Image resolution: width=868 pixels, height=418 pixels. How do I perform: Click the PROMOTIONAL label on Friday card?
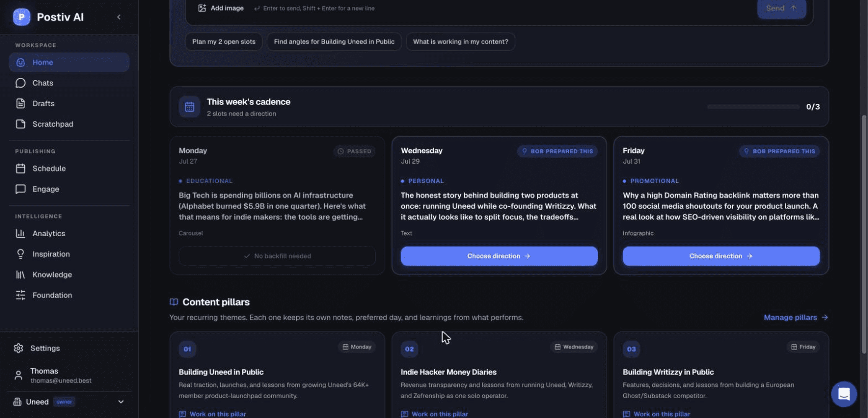654,181
